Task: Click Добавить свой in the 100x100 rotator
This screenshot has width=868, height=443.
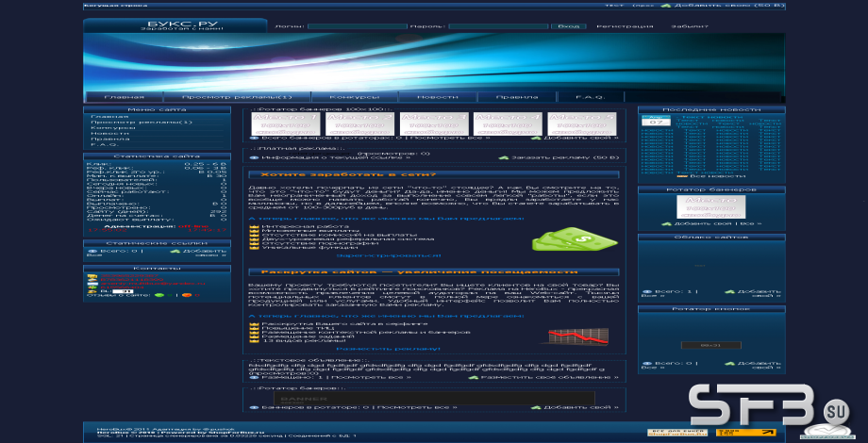Action: click(x=580, y=138)
